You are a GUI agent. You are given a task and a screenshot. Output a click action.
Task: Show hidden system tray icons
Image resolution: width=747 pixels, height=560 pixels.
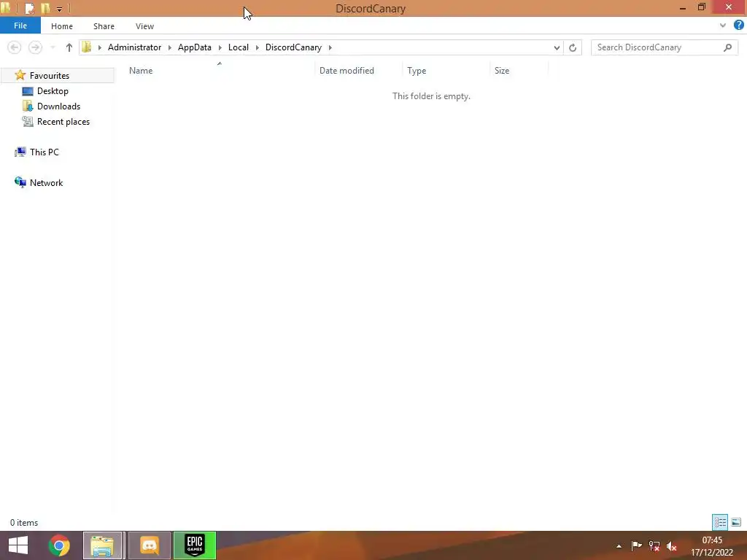619,546
